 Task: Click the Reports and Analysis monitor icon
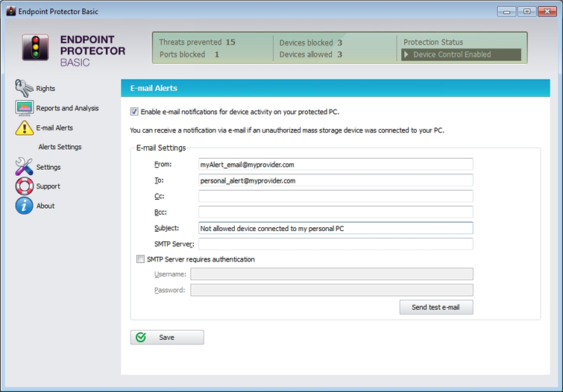point(25,108)
